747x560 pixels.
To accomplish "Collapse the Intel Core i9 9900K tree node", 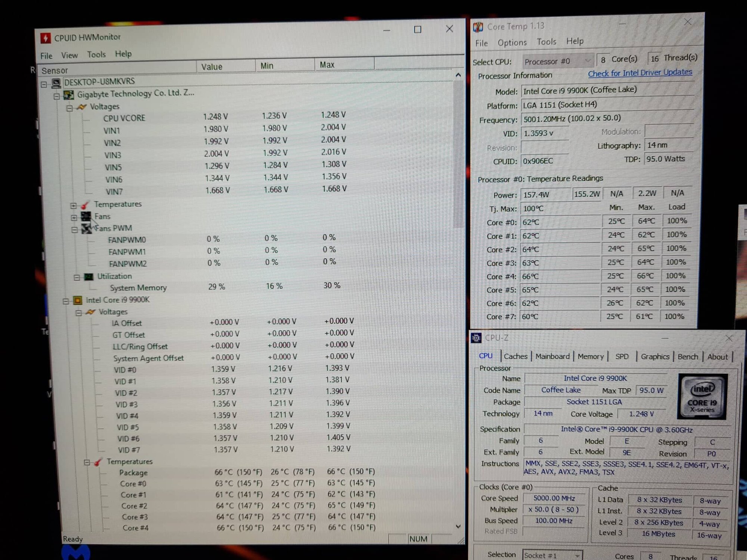I will coord(66,301).
